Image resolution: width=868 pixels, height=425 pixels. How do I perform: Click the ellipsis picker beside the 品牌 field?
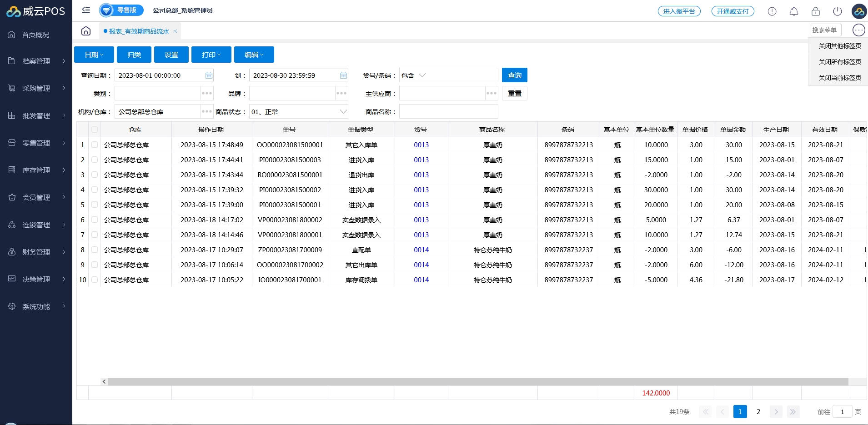[x=341, y=94]
